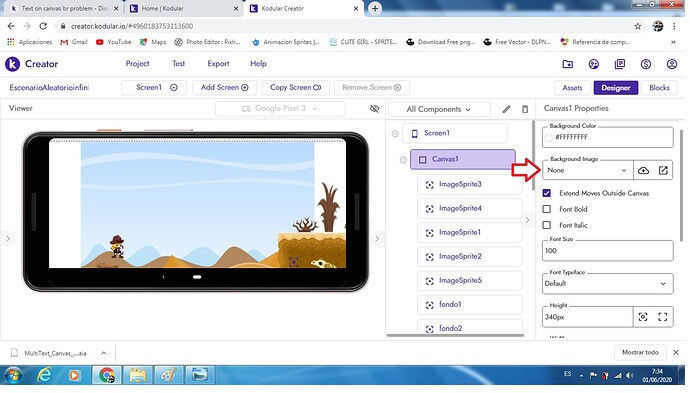
Task: Click the Add Screen button
Action: pyautogui.click(x=224, y=88)
